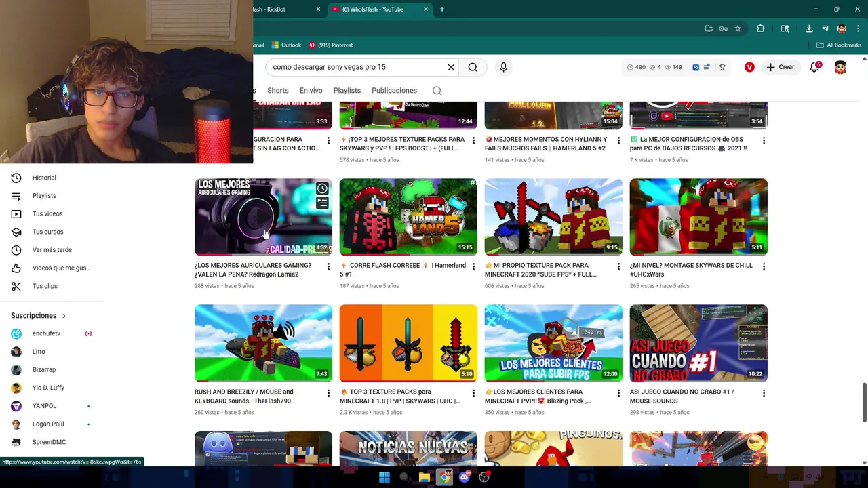This screenshot has width=868, height=488.
Task: Open YouTube notifications bell
Action: coord(815,67)
